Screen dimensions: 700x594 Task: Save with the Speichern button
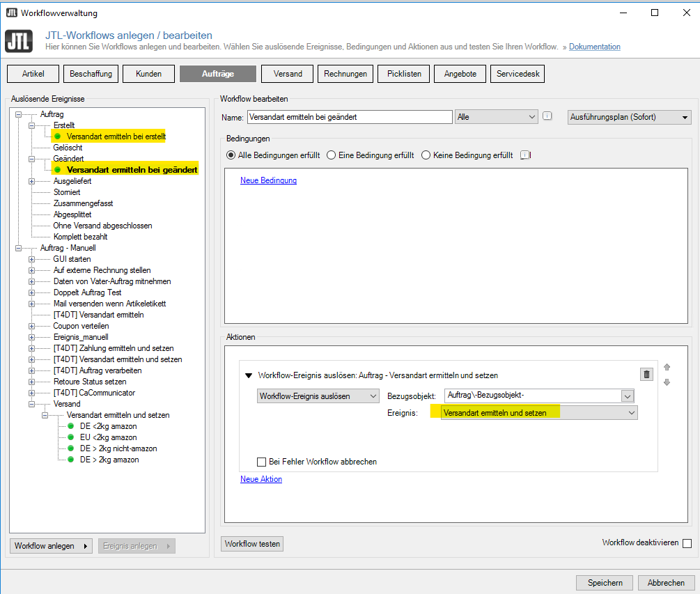tap(605, 582)
